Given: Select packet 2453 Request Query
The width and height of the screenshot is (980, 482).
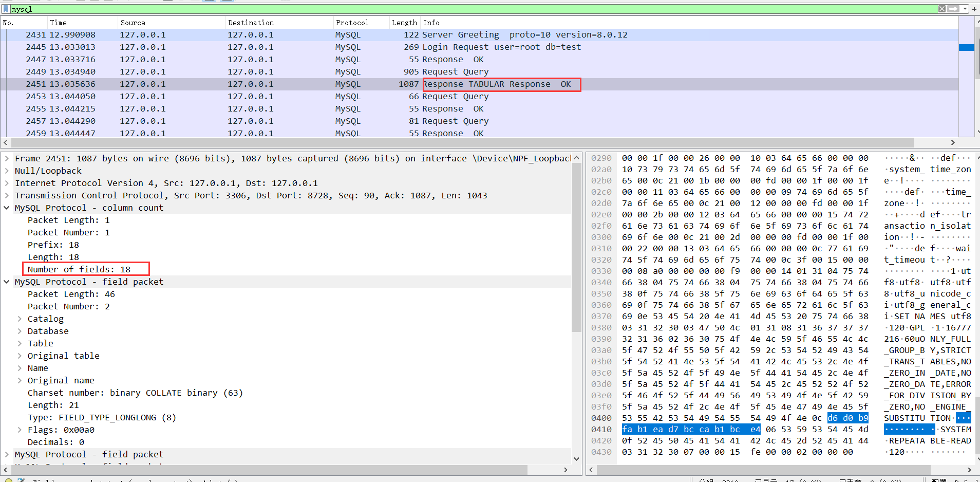Looking at the screenshot, I should point(480,97).
